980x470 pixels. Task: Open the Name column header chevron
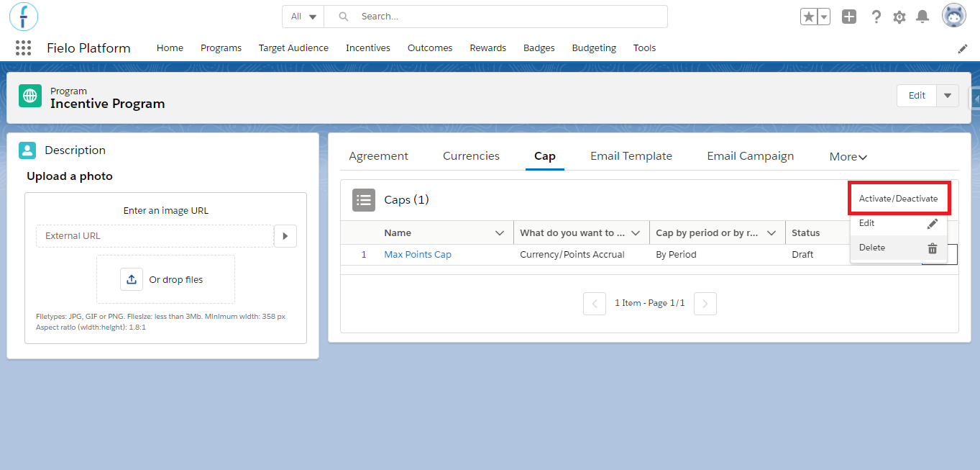point(500,233)
